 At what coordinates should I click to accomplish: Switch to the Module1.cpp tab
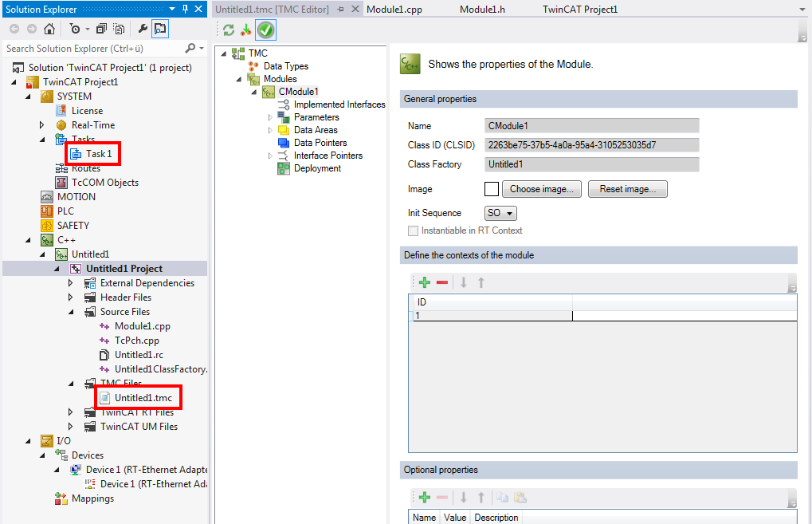(x=394, y=10)
